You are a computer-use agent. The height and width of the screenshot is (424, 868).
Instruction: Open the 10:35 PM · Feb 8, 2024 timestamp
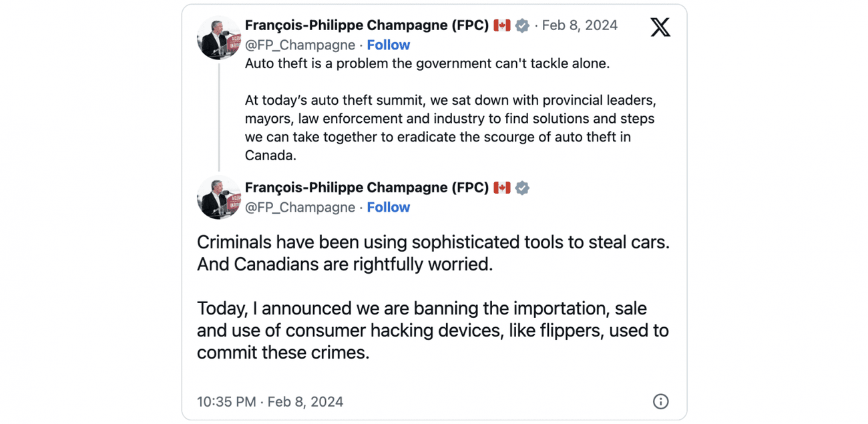(270, 402)
